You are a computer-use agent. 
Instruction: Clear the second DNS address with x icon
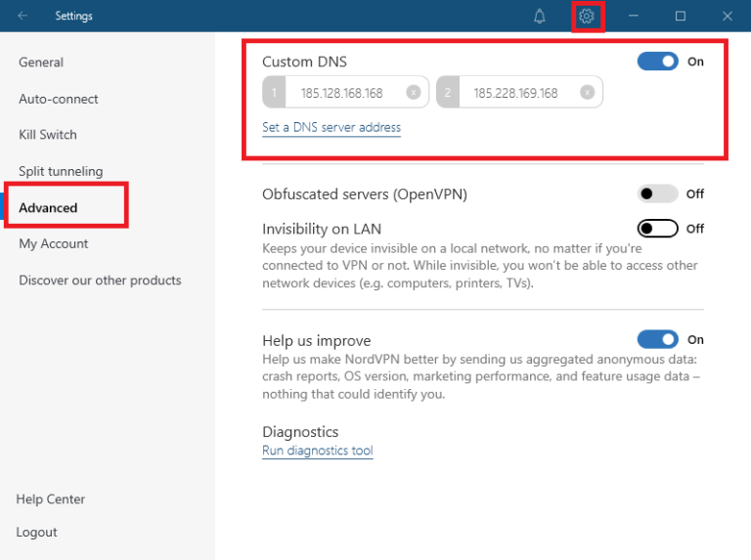coord(587,93)
